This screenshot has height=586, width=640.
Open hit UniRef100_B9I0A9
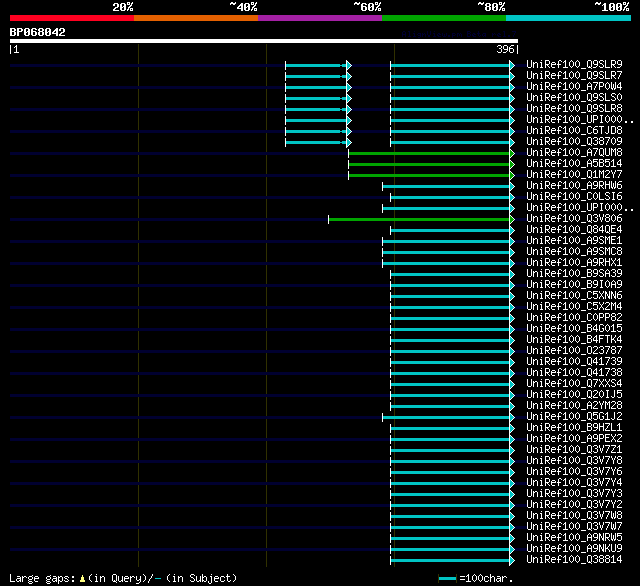click(x=574, y=285)
